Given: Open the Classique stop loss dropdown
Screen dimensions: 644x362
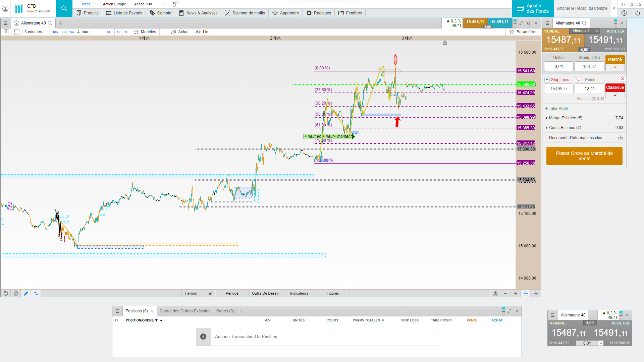Looking at the screenshot, I should pos(615,95).
